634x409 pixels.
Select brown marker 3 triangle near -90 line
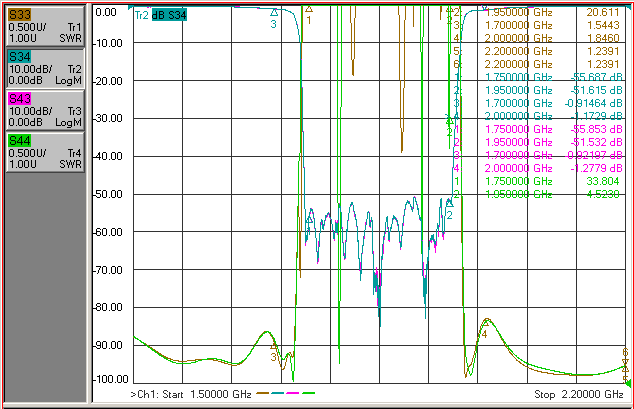[x=274, y=346]
